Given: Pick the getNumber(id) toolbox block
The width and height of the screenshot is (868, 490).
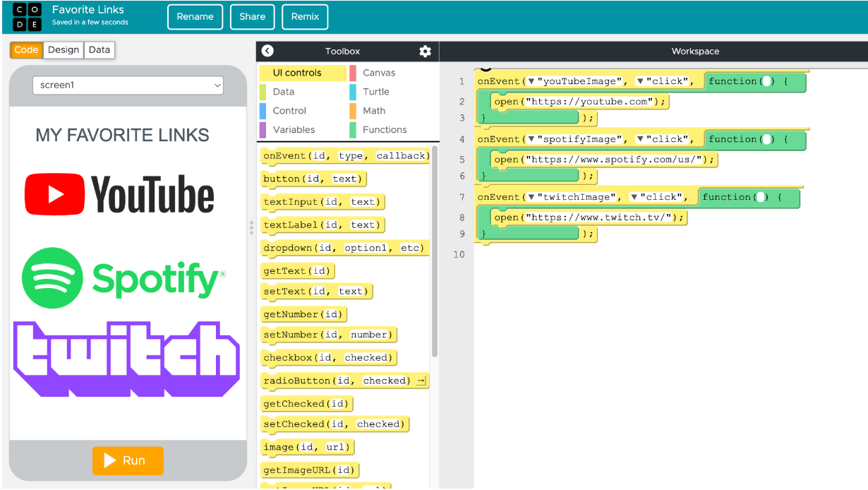Looking at the screenshot, I should pyautogui.click(x=304, y=314).
